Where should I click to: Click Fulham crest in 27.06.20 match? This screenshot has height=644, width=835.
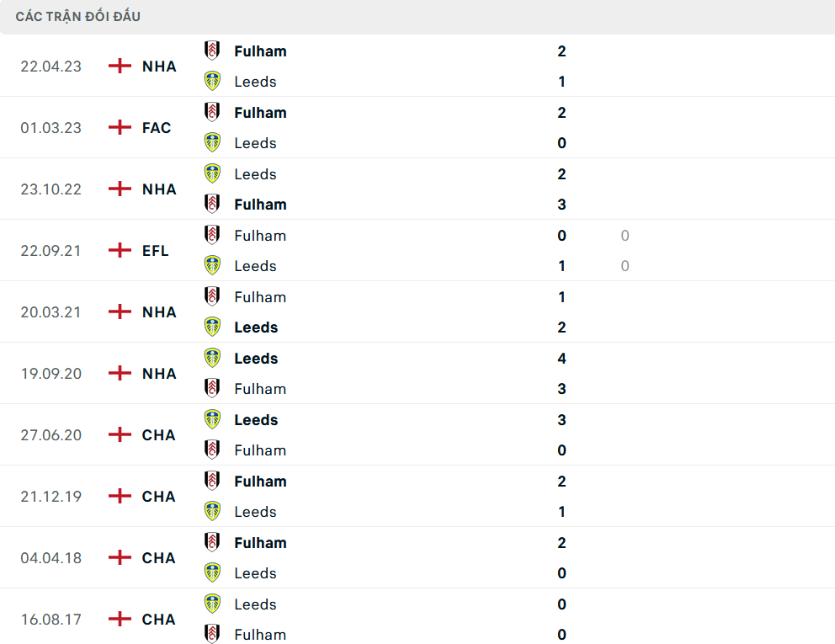[212, 450]
